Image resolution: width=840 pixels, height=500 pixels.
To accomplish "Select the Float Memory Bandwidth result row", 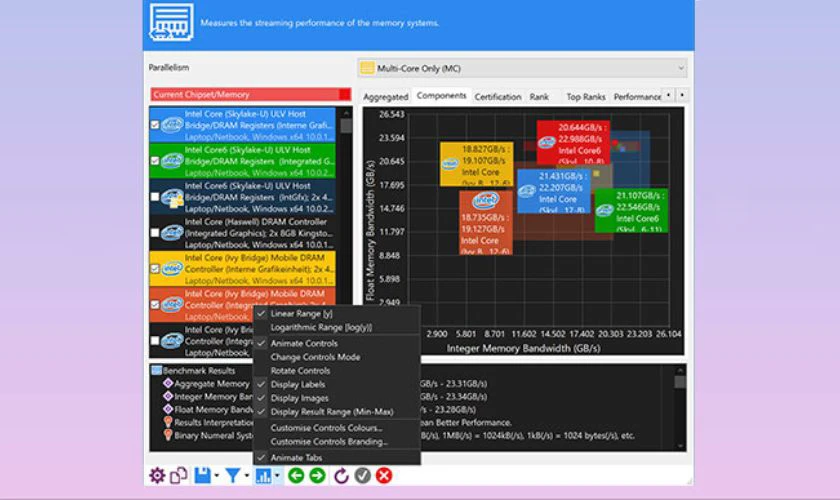I will 213,410.
